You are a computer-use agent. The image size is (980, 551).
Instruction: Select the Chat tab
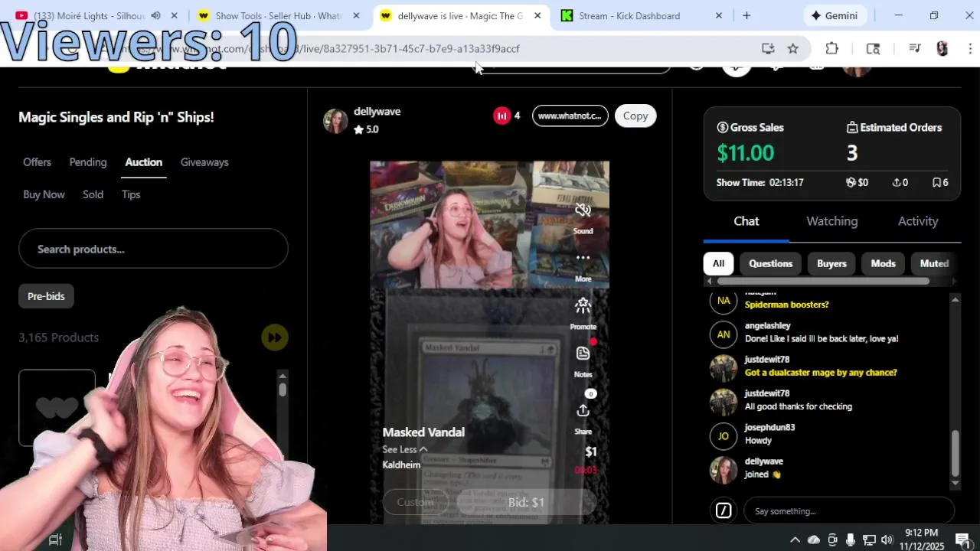(x=746, y=221)
